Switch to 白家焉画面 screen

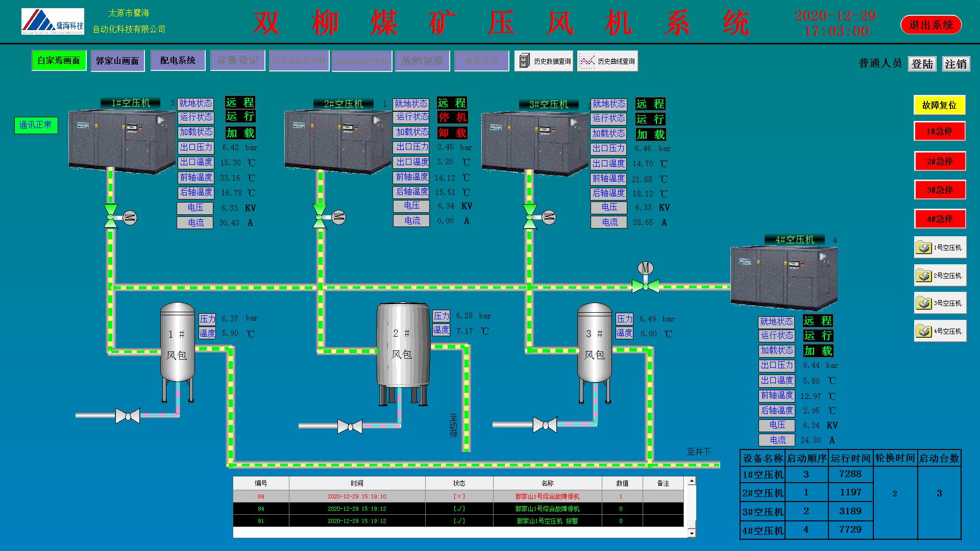59,61
